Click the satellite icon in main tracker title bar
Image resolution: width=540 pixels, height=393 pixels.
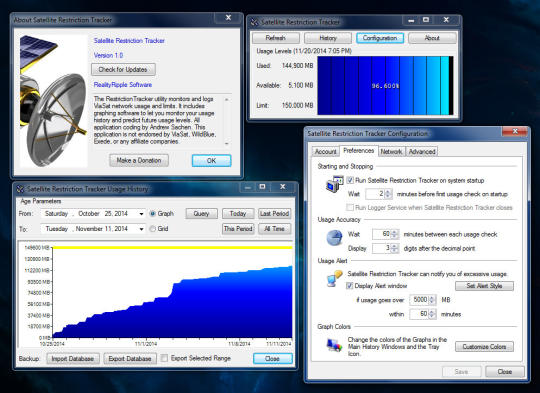coord(255,22)
